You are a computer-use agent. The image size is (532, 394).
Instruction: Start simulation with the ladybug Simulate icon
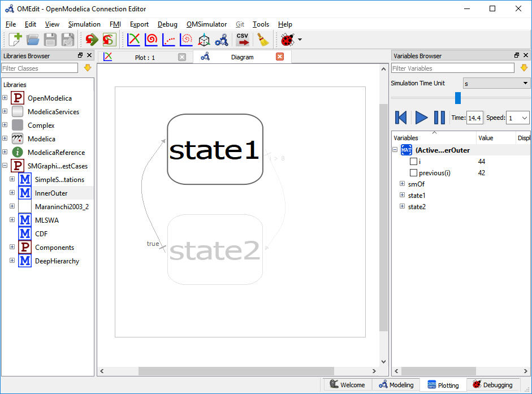point(286,40)
